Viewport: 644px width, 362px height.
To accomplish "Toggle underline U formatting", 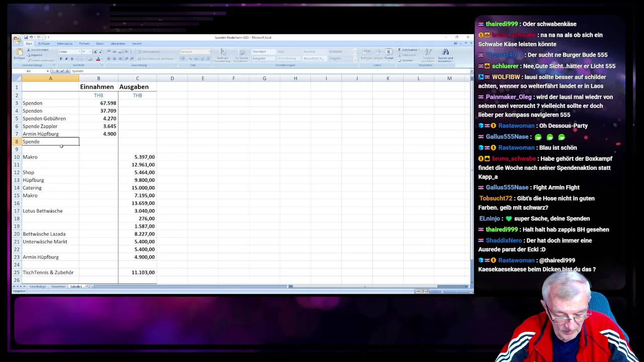I will pos(71,59).
